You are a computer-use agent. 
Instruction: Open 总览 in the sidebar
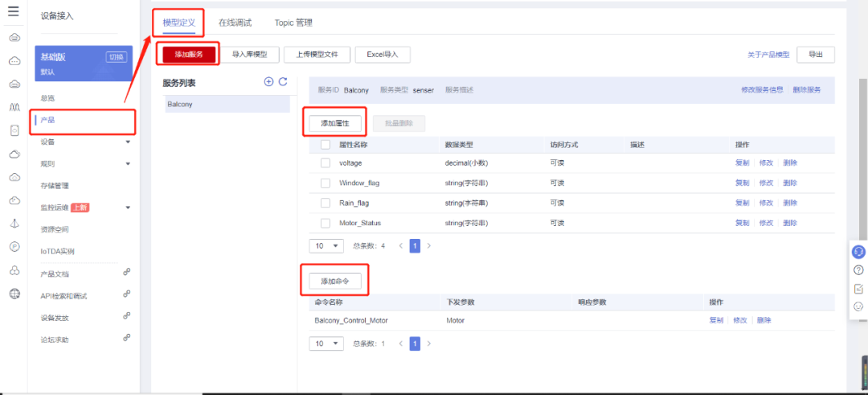pyautogui.click(x=47, y=98)
